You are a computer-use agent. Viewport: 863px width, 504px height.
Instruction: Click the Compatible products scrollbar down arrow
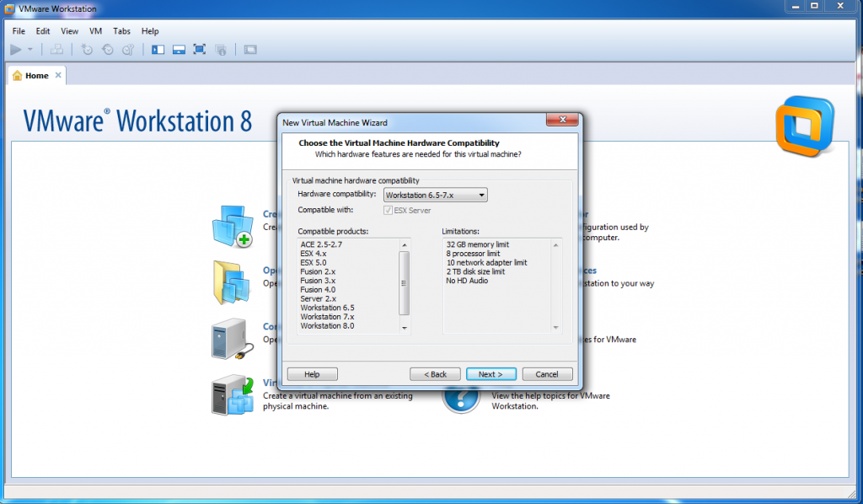point(405,327)
